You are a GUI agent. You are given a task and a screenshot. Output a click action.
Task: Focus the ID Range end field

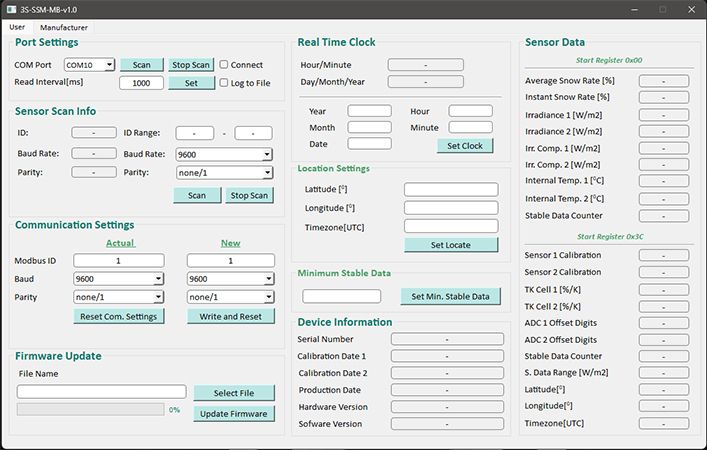[x=253, y=133]
